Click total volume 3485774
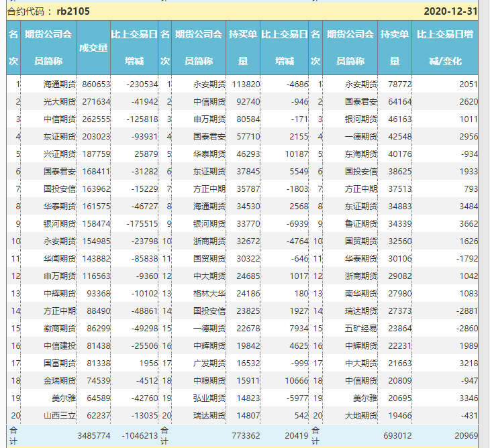Image resolution: width=490 pixels, height=448 pixels. tap(94, 436)
